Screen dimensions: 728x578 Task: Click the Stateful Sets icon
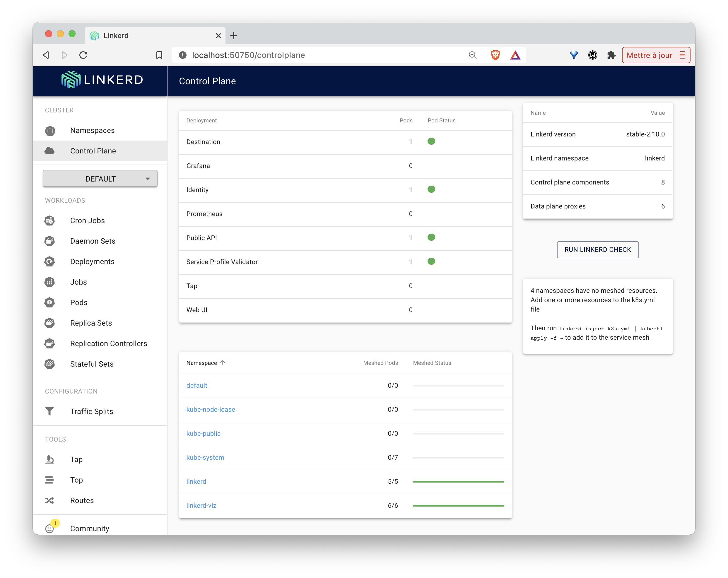click(x=50, y=364)
